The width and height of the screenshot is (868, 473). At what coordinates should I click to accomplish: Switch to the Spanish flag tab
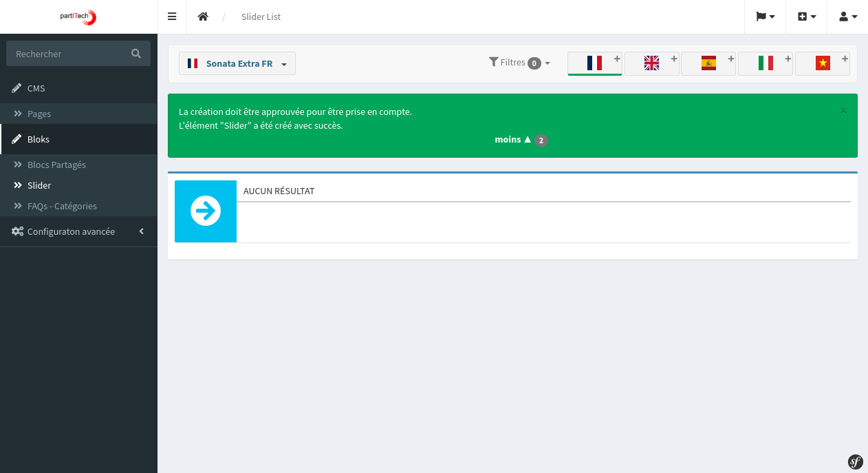pyautogui.click(x=708, y=63)
